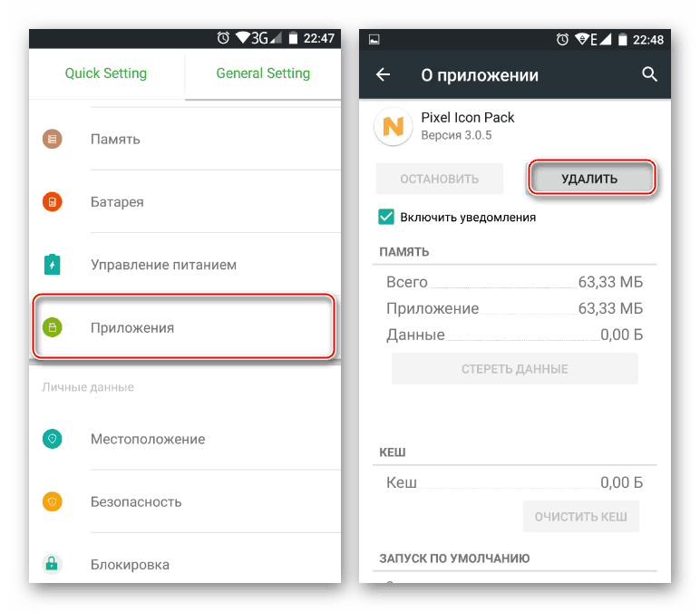The image size is (700, 612).
Task: Tap the Wi-Fi icon in right status bar
Action: point(582,39)
